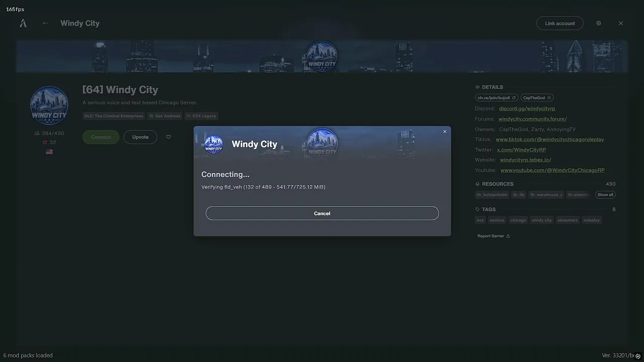The image size is (644, 362).
Task: Go back using the left arrow icon
Action: 45,23
